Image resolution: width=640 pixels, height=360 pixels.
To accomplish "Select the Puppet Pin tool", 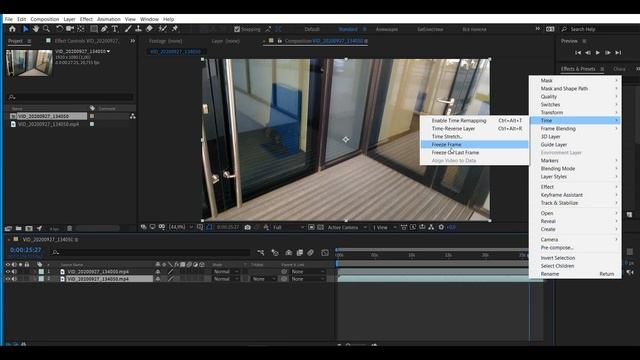I will tap(175, 29).
